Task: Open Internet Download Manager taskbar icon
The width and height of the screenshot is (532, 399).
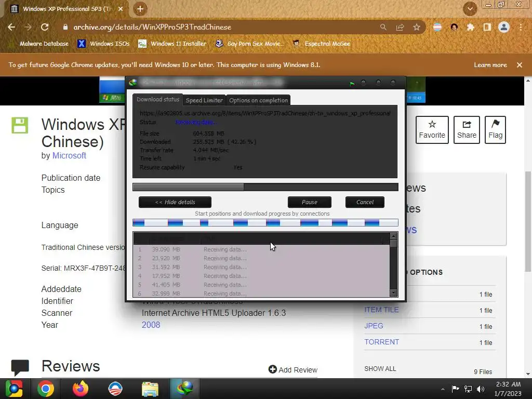Action: (184, 389)
